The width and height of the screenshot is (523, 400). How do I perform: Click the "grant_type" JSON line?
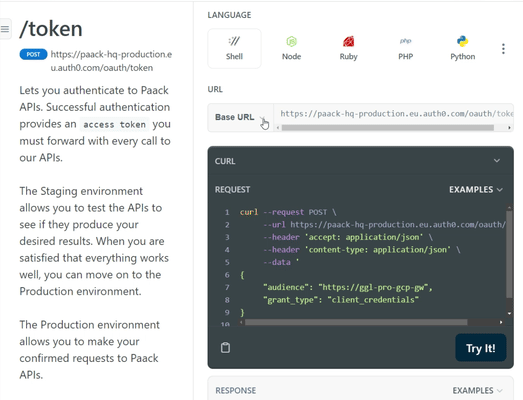click(341, 300)
